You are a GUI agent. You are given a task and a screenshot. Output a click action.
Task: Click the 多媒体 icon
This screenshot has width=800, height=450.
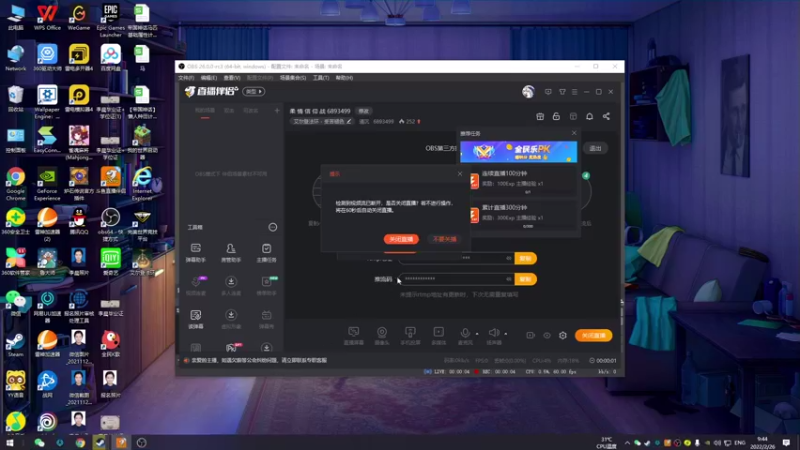(x=438, y=336)
